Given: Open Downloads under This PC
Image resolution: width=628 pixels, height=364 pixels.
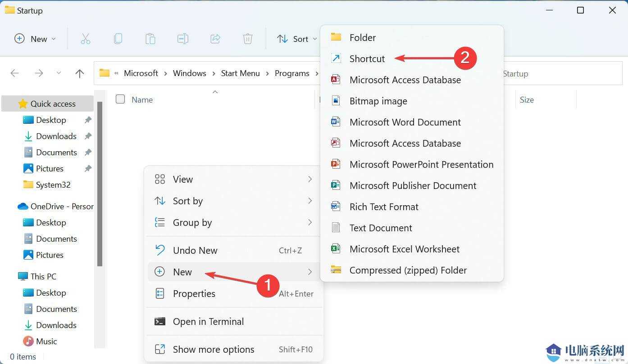Looking at the screenshot, I should [56, 325].
